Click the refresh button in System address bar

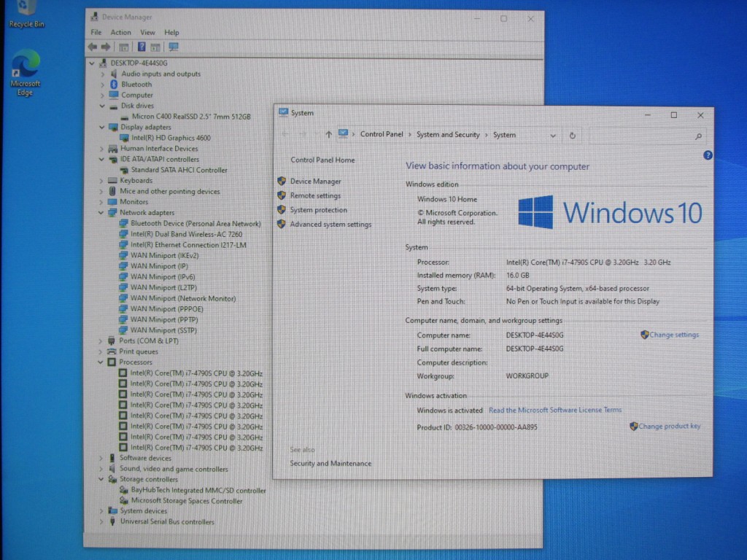tap(573, 135)
